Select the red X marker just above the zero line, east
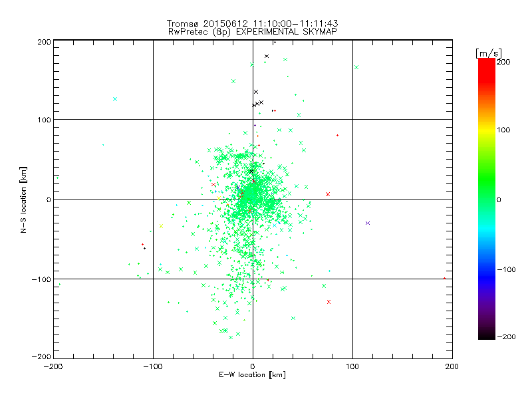This screenshot has width=532, height=399. pyautogui.click(x=328, y=194)
